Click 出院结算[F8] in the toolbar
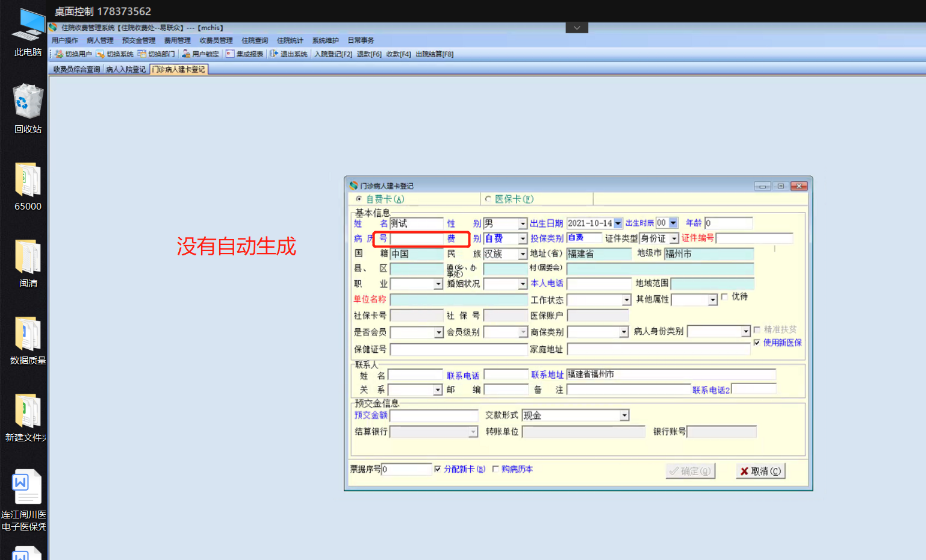Image resolution: width=926 pixels, height=560 pixels. (x=435, y=54)
